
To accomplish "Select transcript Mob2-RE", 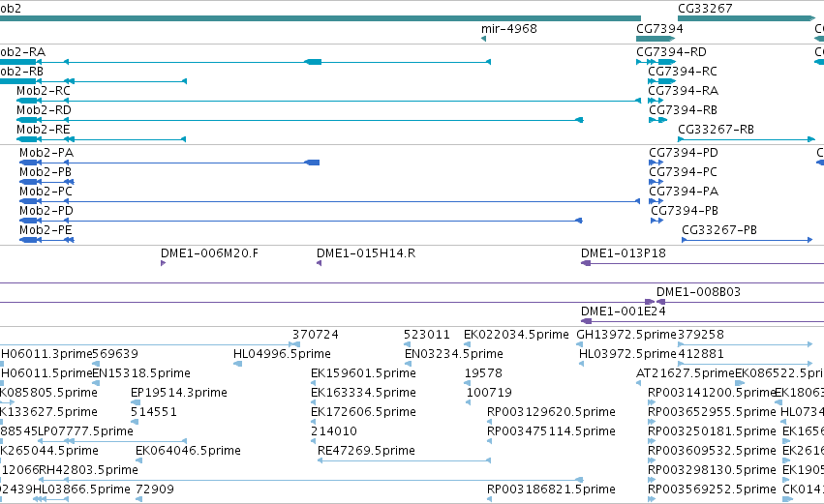I will coord(44,130).
